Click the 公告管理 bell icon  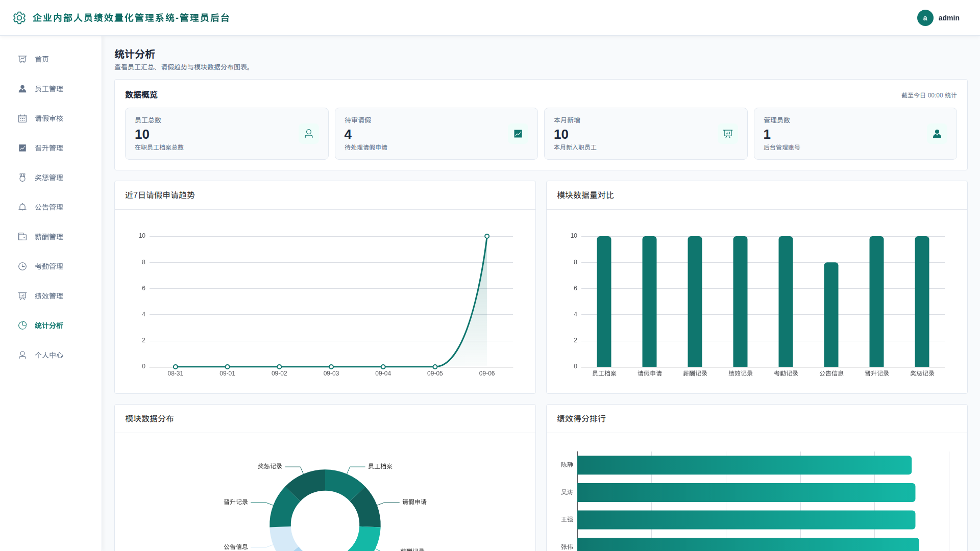click(x=22, y=207)
